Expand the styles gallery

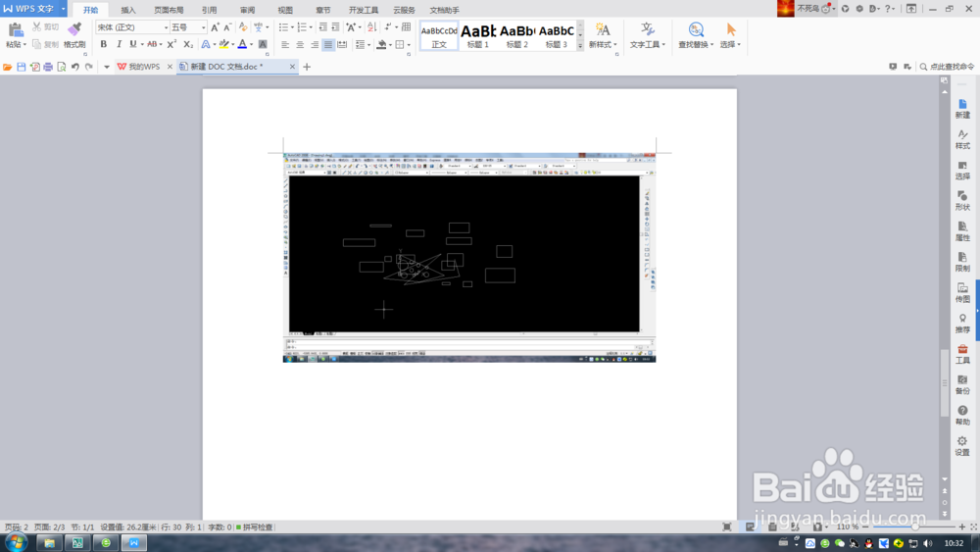click(580, 46)
